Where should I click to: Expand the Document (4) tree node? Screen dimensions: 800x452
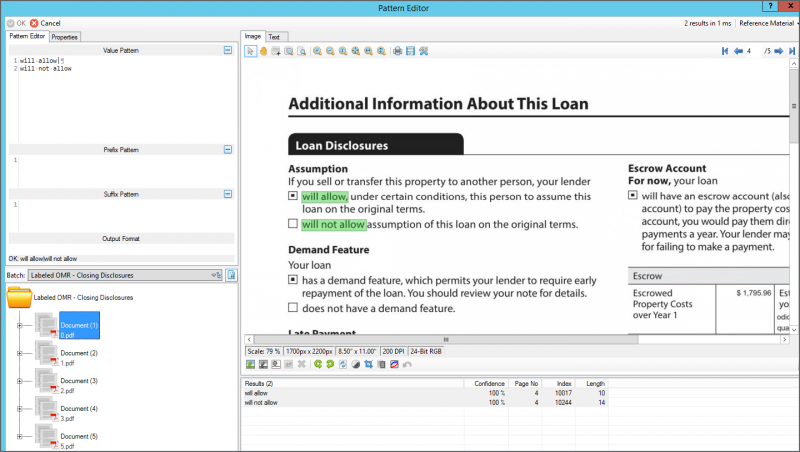[19, 409]
